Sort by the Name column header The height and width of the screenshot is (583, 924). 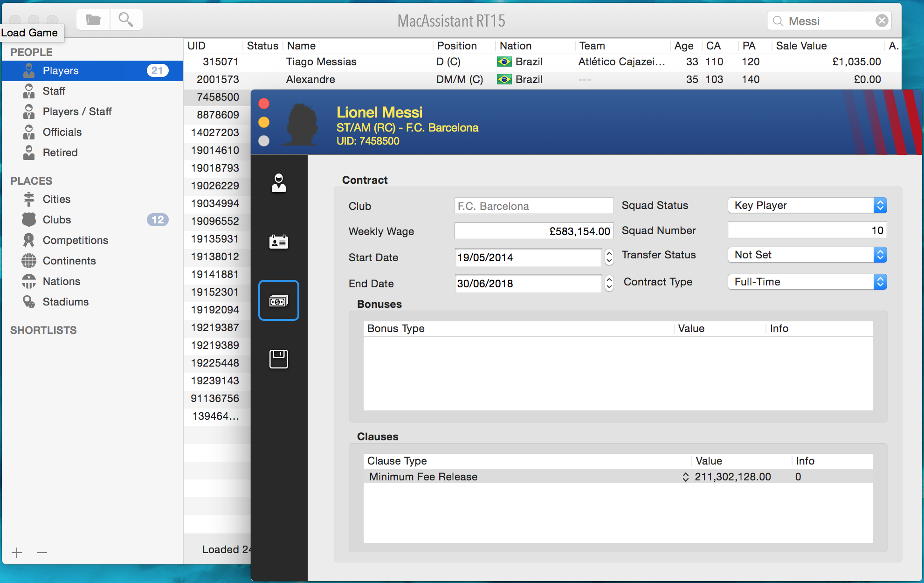(359, 46)
